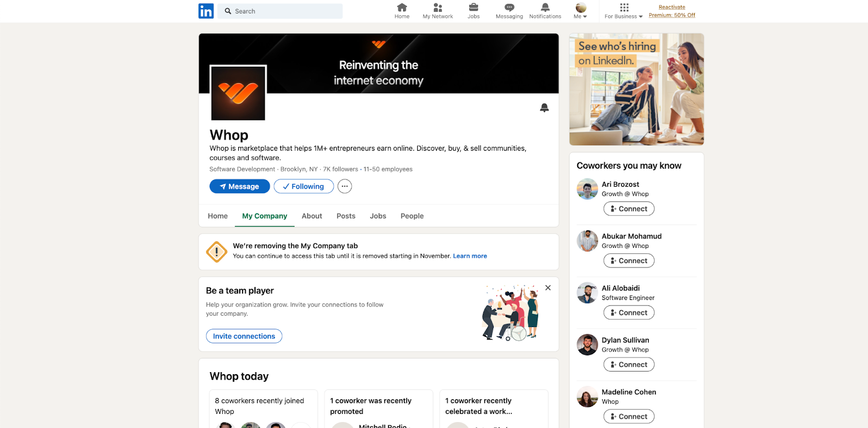Expand the For Business dropdown
The width and height of the screenshot is (868, 428).
(624, 11)
